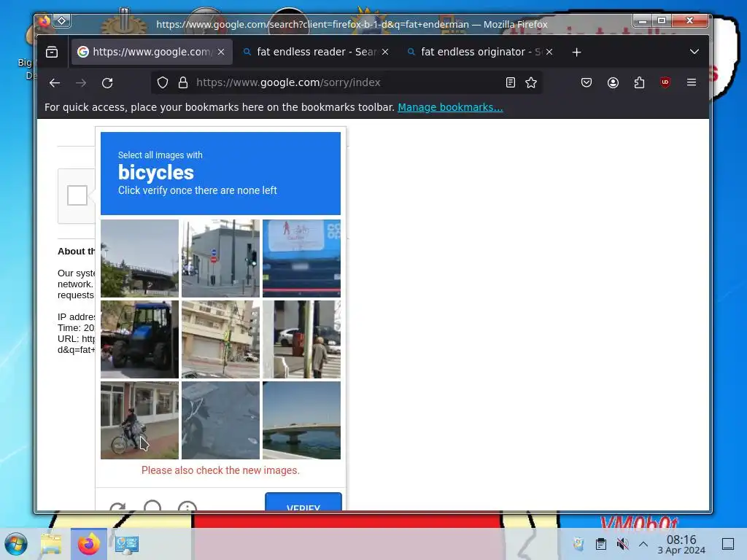Tick the I'm not a robot checkbox

click(x=77, y=195)
